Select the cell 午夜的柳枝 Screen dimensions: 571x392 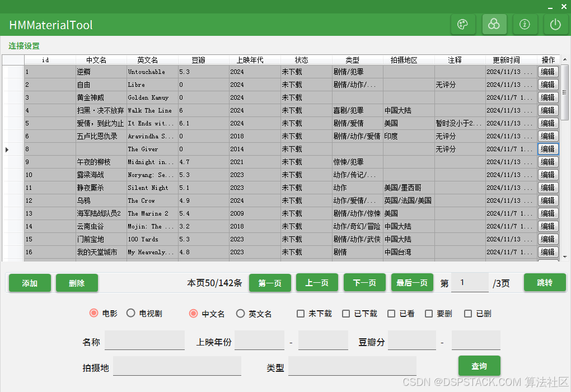pyautogui.click(x=101, y=162)
